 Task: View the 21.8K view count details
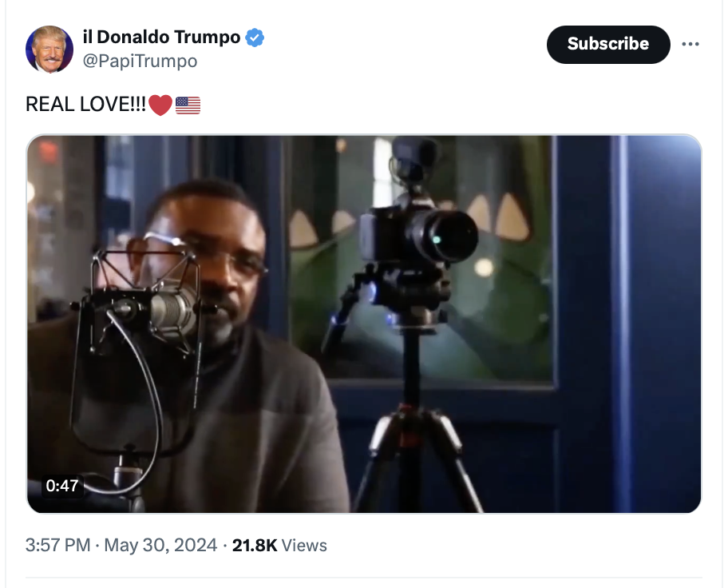pyautogui.click(x=255, y=545)
